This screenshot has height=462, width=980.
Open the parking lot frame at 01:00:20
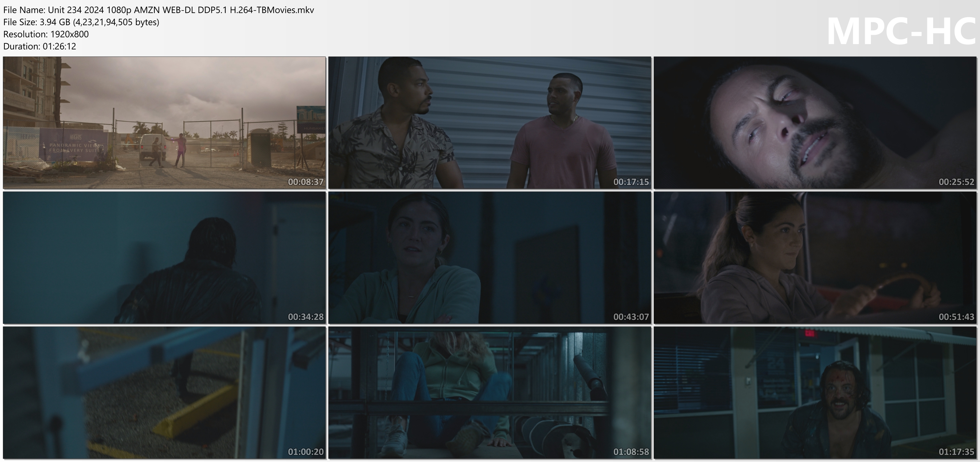point(164,392)
